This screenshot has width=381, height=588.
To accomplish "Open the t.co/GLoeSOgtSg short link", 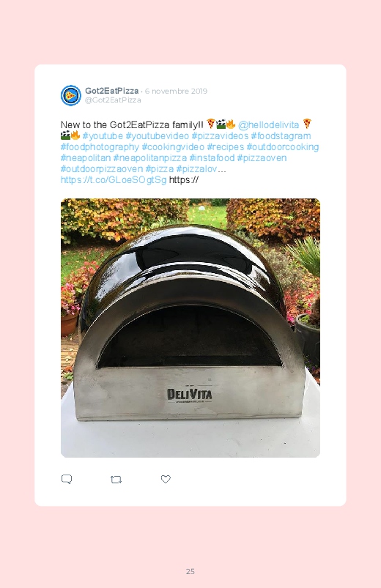I will click(114, 180).
